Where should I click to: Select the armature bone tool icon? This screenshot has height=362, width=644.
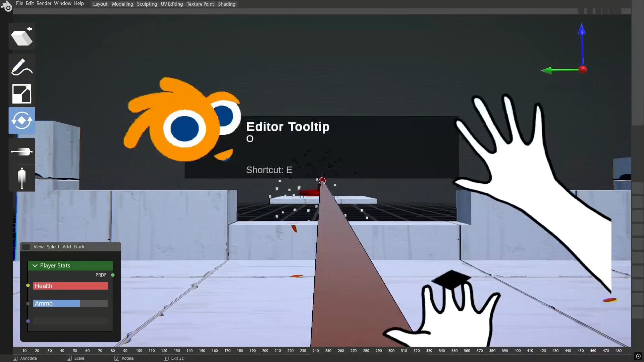(x=22, y=178)
